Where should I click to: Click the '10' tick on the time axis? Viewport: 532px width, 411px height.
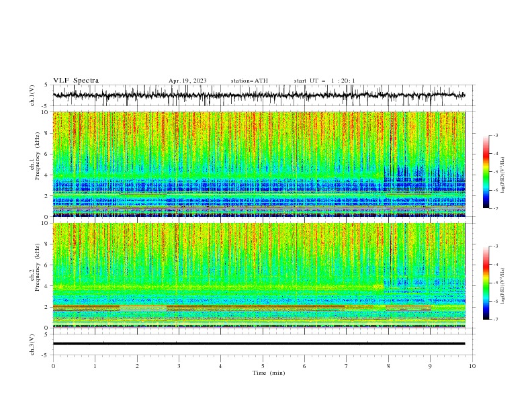(x=472, y=366)
